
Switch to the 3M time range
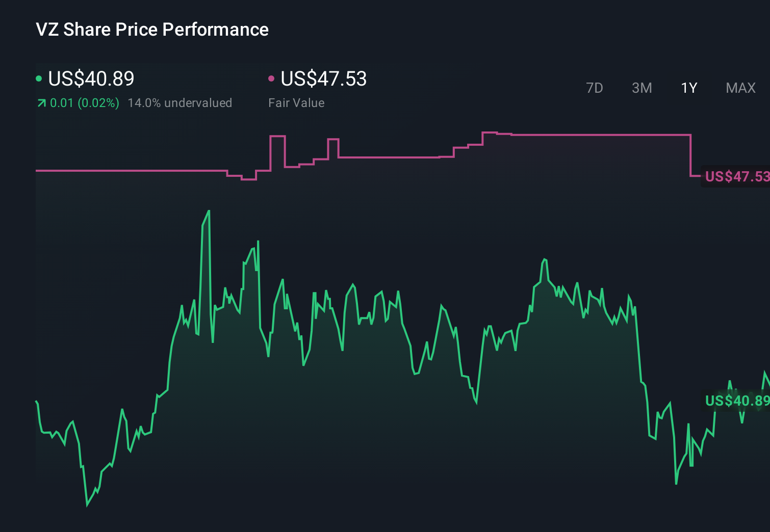tap(641, 88)
